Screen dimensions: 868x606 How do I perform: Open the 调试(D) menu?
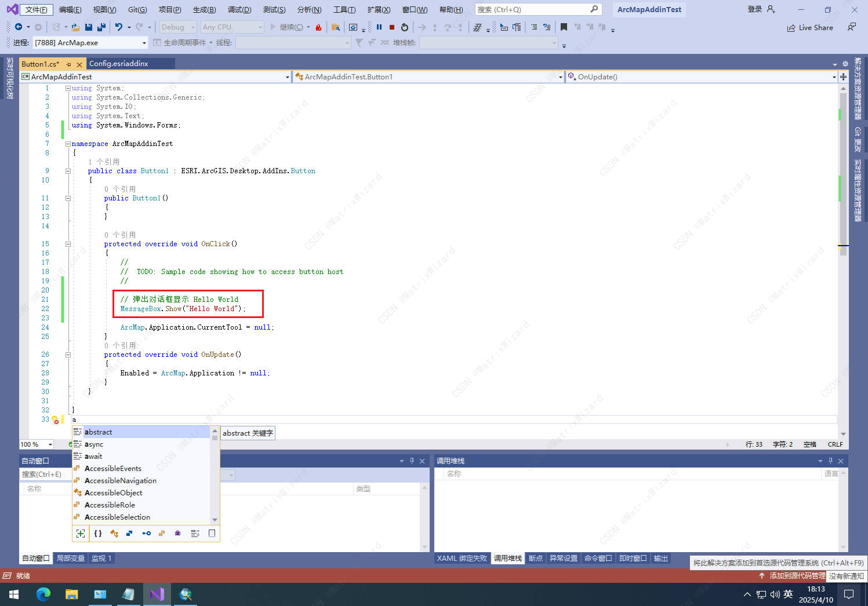click(239, 10)
